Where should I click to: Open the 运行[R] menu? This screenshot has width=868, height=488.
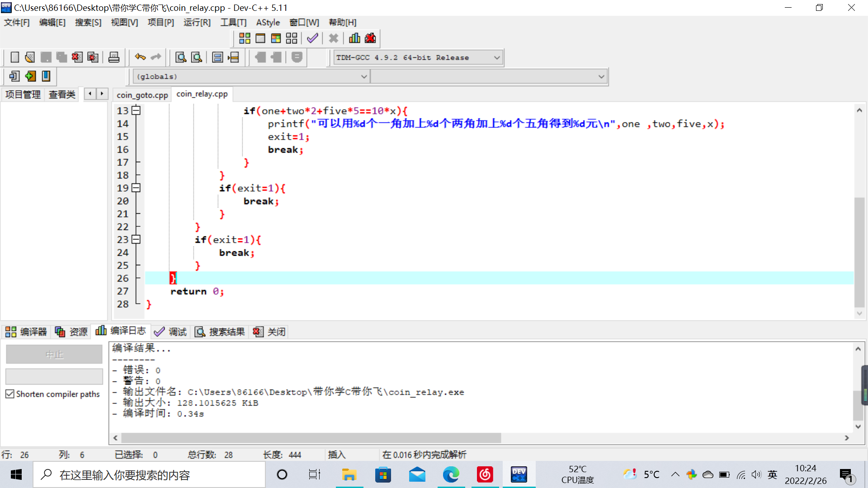197,23
